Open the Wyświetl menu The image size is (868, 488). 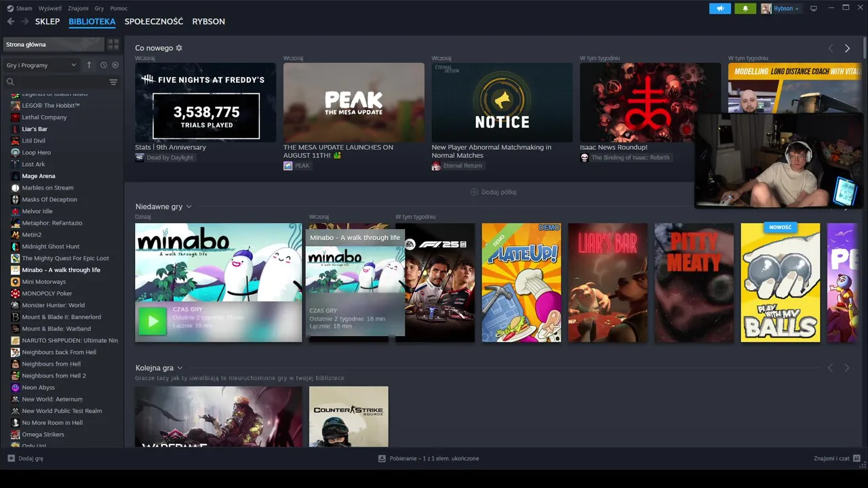pos(50,8)
